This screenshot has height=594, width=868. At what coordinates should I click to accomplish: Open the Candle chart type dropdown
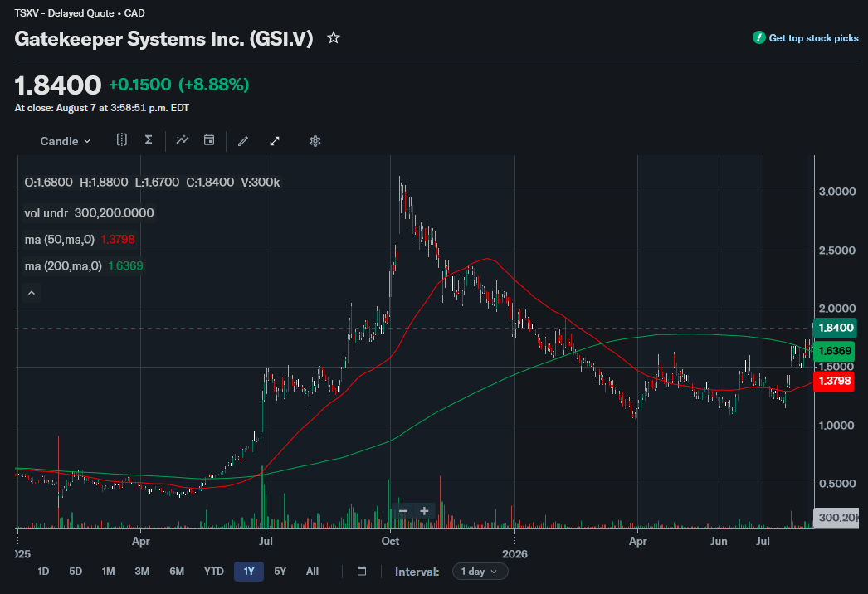coord(65,141)
